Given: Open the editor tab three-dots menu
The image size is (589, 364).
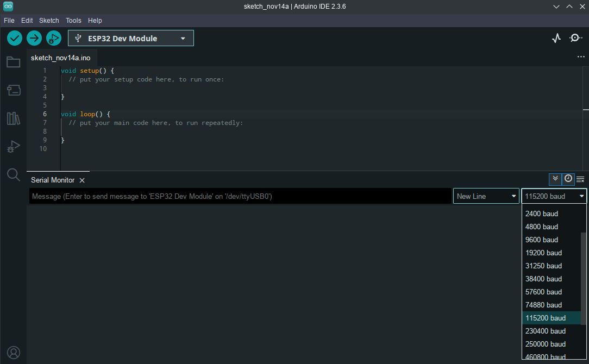Looking at the screenshot, I should click(581, 57).
